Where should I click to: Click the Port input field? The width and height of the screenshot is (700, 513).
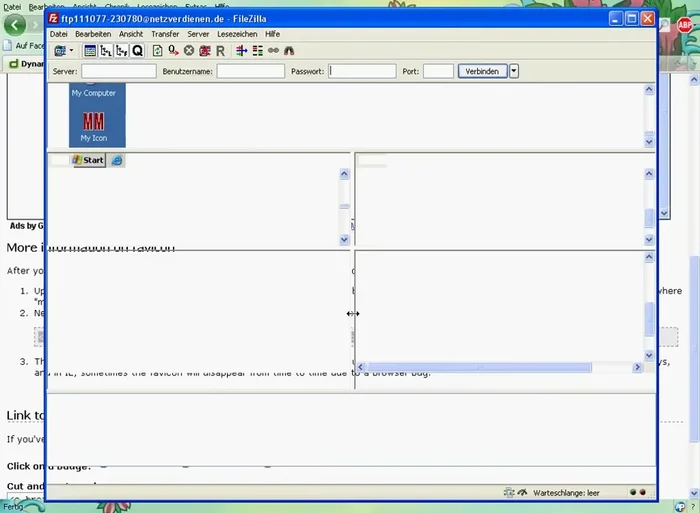click(x=438, y=71)
